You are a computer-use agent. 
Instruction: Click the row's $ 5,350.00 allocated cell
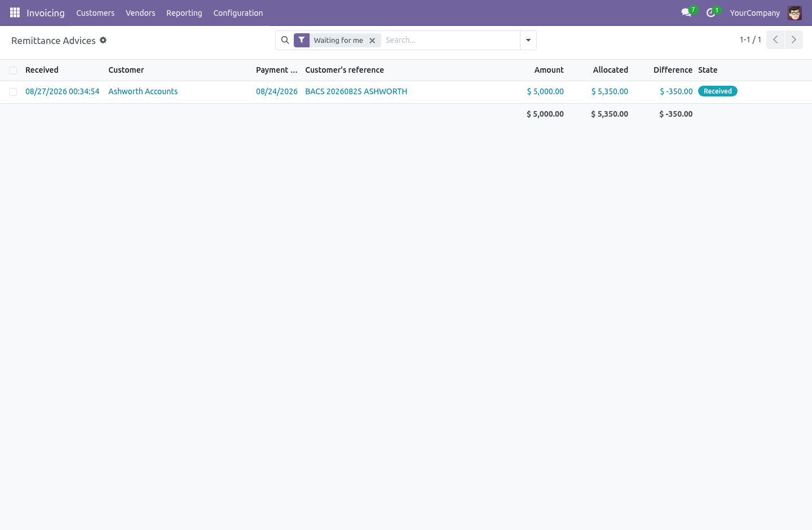(x=610, y=91)
